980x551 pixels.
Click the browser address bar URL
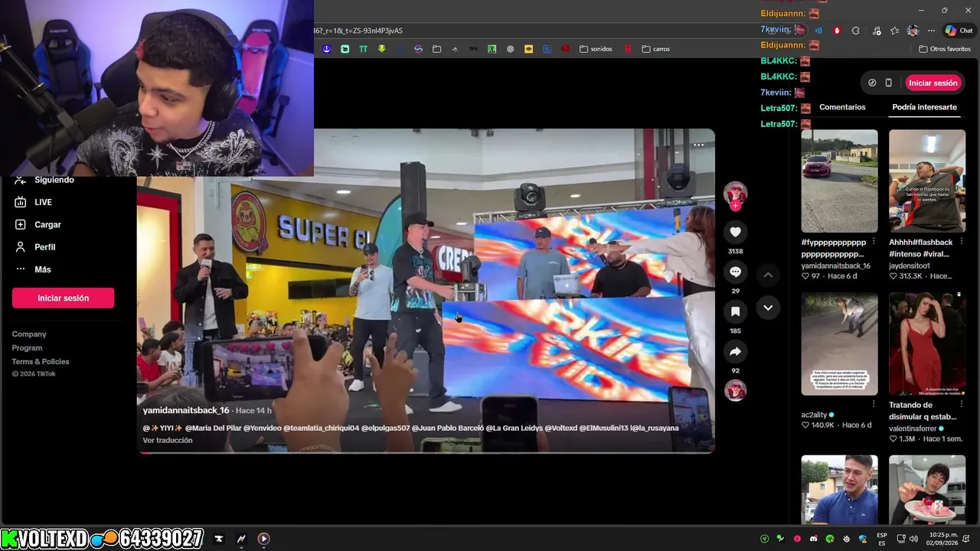point(358,31)
